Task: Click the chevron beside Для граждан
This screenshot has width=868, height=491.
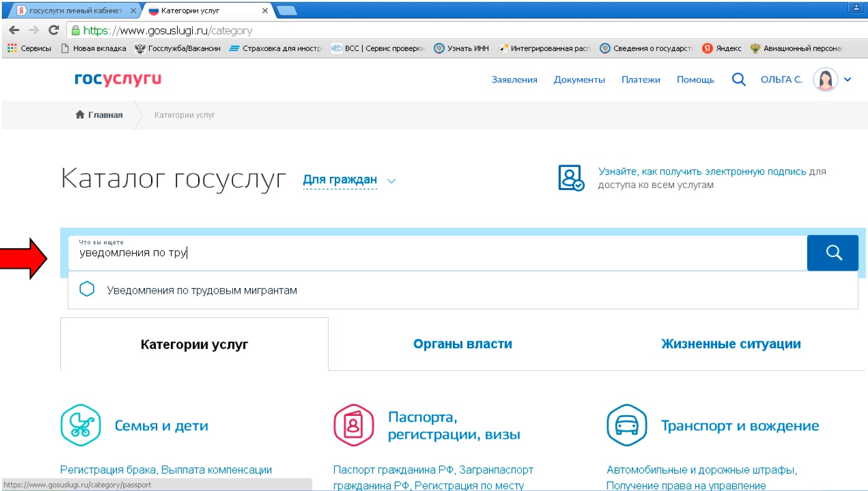Action: click(391, 181)
